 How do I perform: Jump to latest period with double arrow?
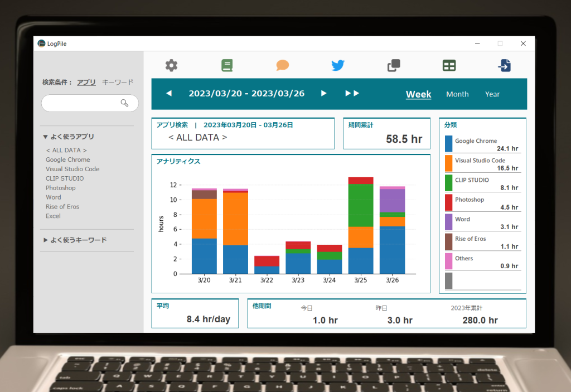[x=352, y=94]
